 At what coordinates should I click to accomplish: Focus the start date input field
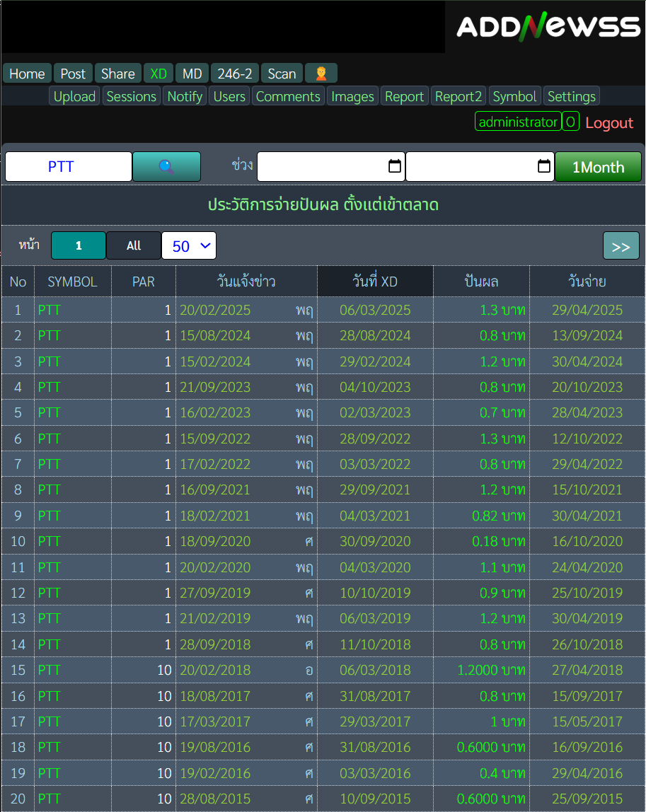coord(331,166)
